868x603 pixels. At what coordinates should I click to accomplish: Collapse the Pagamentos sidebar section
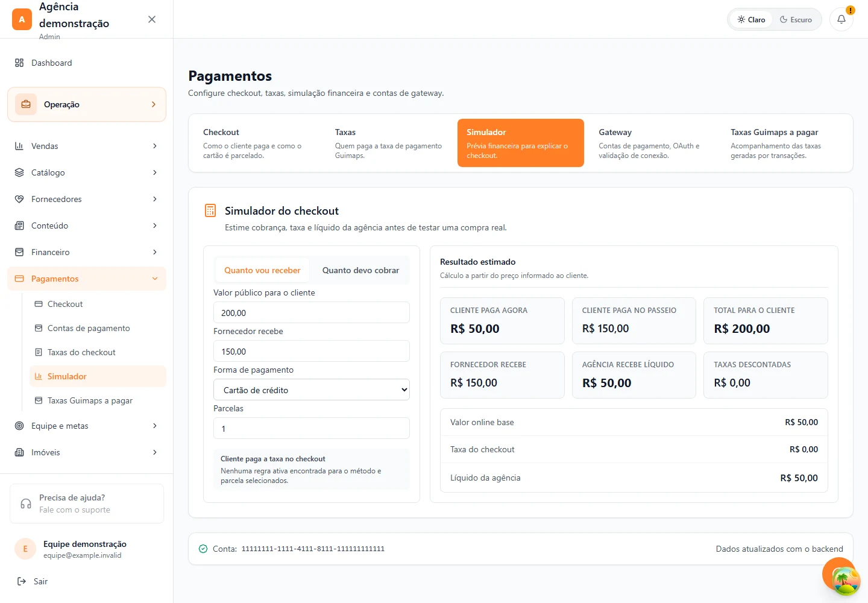[87, 279]
